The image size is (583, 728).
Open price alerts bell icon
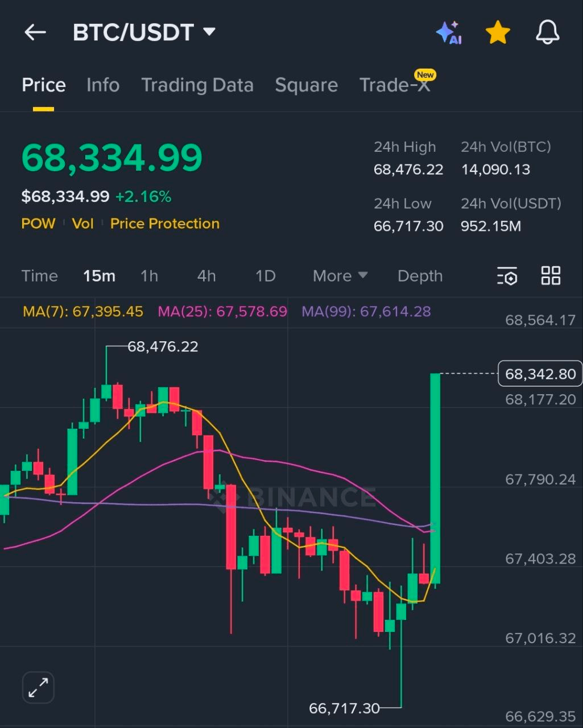547,32
